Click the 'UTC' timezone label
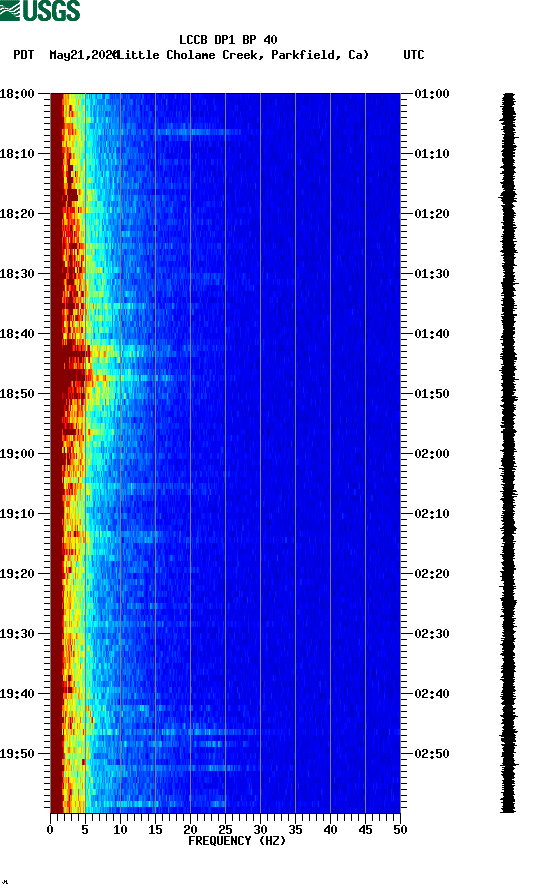The height and width of the screenshot is (893, 552). pos(414,55)
